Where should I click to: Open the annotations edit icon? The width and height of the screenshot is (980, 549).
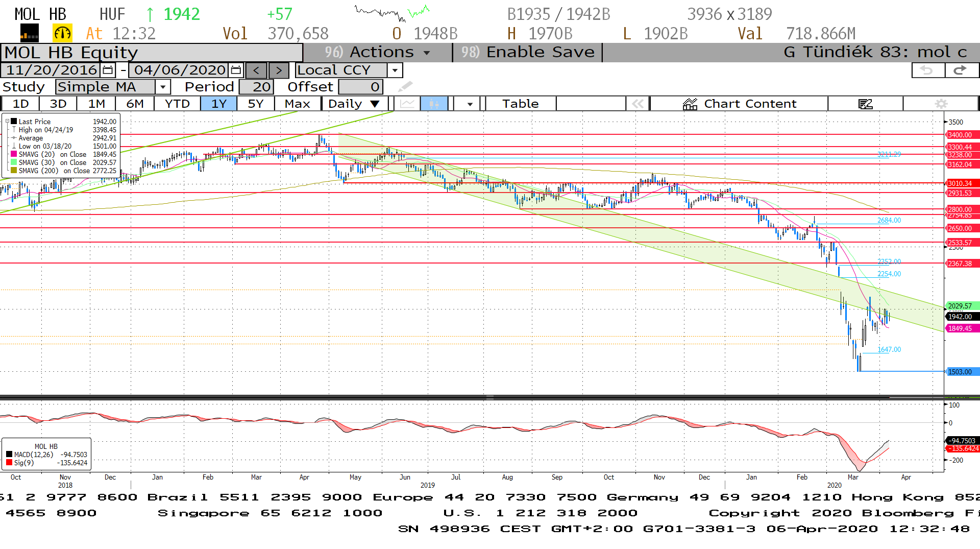[x=865, y=104]
